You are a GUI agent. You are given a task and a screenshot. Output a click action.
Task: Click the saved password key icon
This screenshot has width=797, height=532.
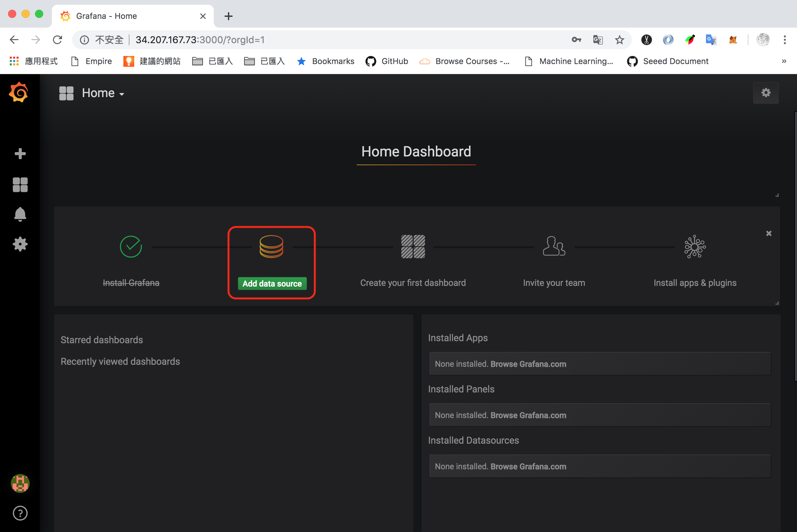coord(576,40)
